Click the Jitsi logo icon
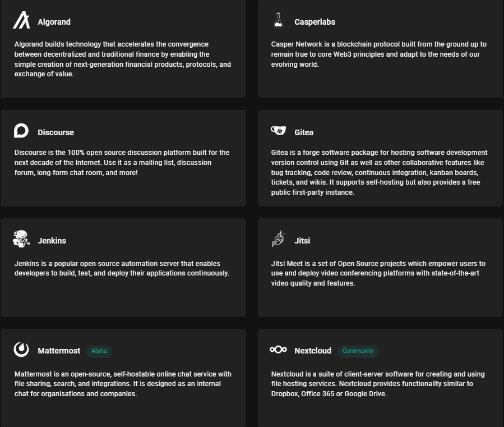The image size is (504, 427). click(x=278, y=238)
